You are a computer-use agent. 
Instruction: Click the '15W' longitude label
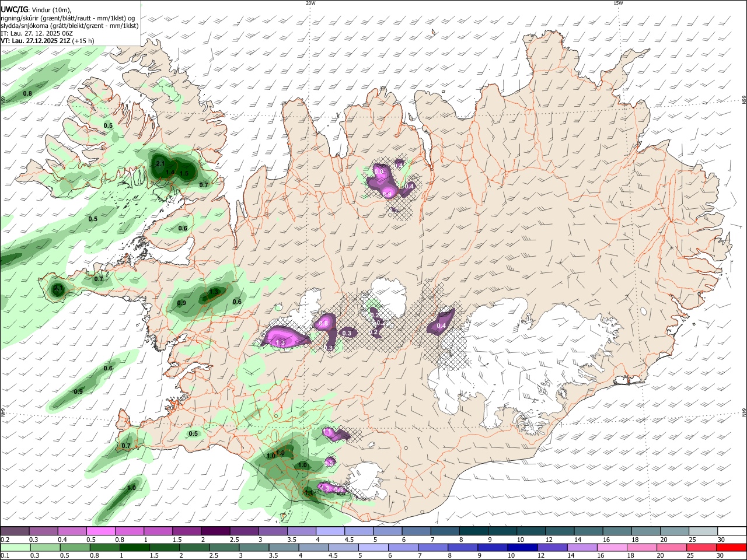tap(618, 3)
